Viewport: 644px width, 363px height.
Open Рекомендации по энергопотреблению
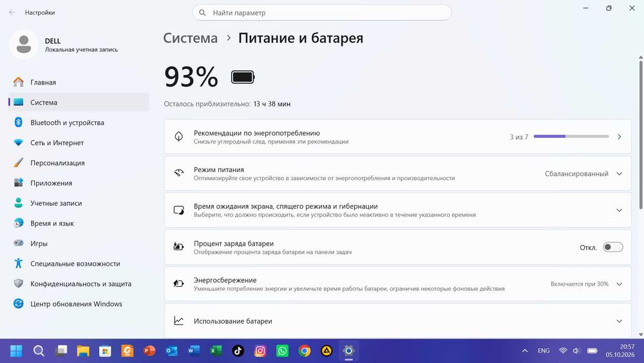coord(397,137)
